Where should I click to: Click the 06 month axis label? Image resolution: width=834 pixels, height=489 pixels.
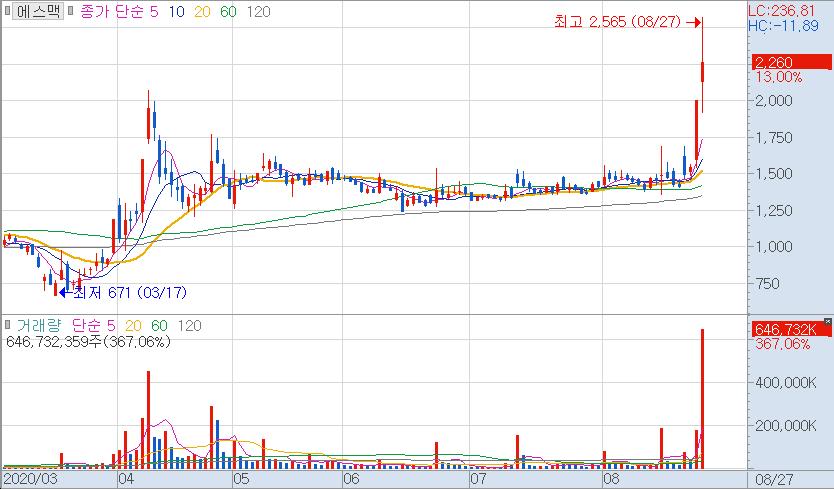tap(351, 479)
